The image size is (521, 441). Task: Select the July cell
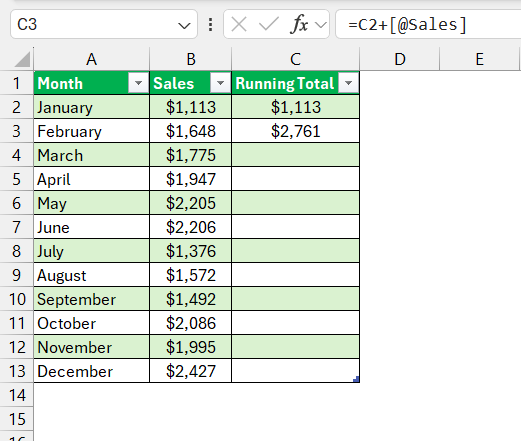(x=92, y=251)
